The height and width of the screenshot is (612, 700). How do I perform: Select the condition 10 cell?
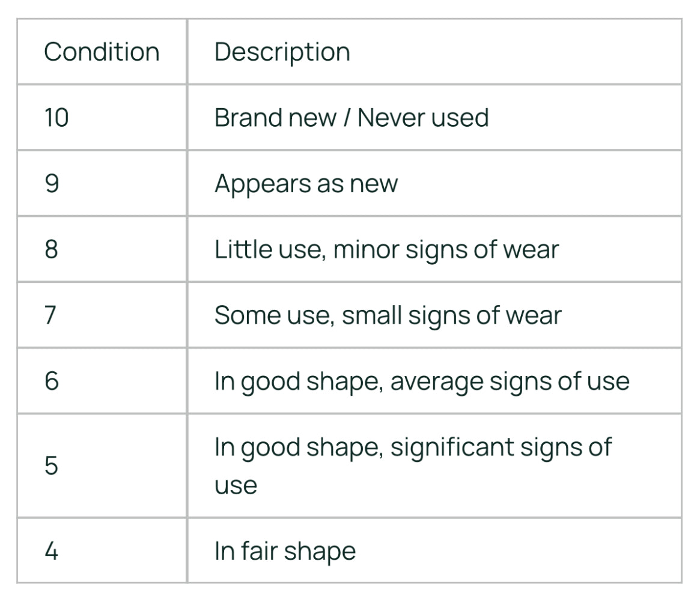(x=56, y=118)
